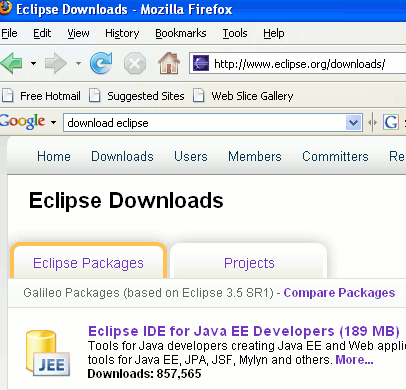Click Eclipse IDE for Java EE Developers link

click(x=244, y=331)
